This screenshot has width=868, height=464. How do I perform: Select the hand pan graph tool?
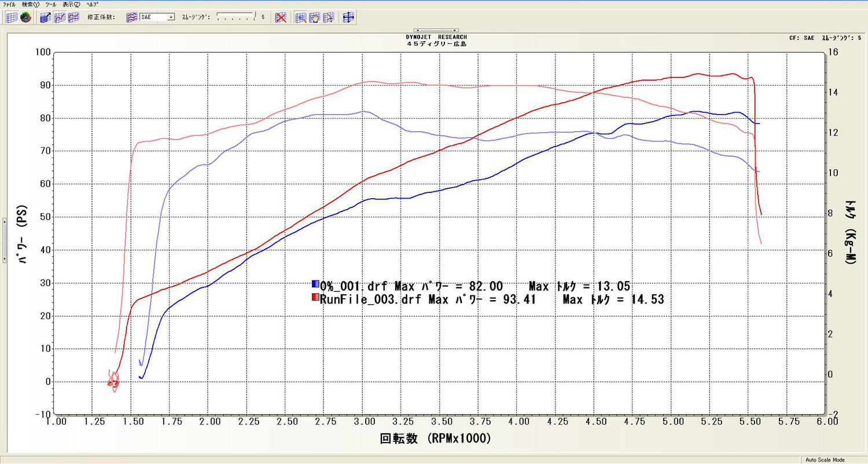coord(315,17)
